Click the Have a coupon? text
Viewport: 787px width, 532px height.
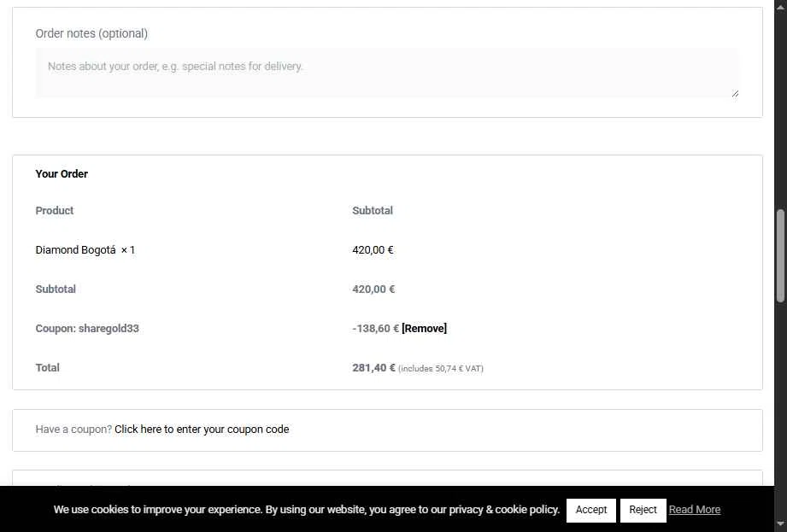(x=73, y=430)
